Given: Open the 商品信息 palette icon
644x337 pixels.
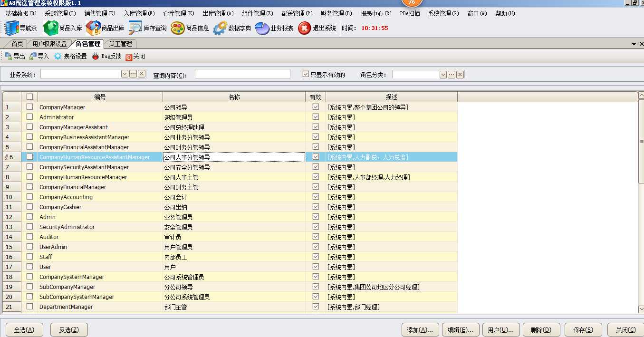Looking at the screenshot, I should pos(178,28).
